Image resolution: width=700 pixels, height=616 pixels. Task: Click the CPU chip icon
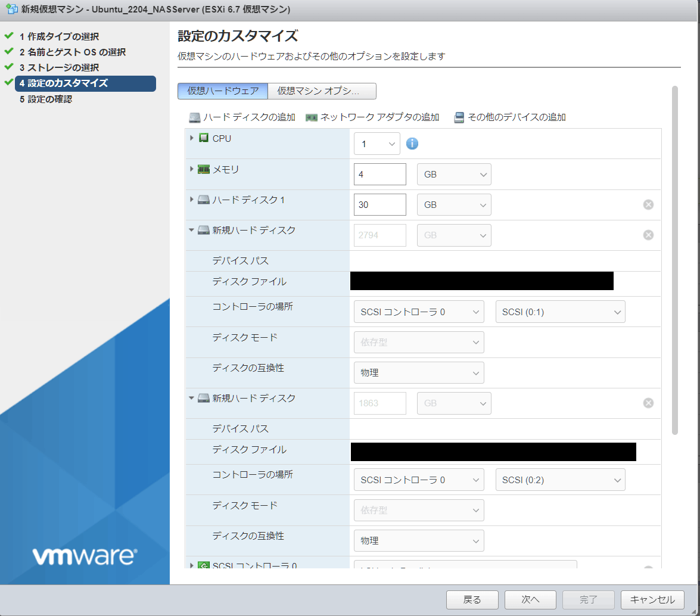tap(204, 138)
